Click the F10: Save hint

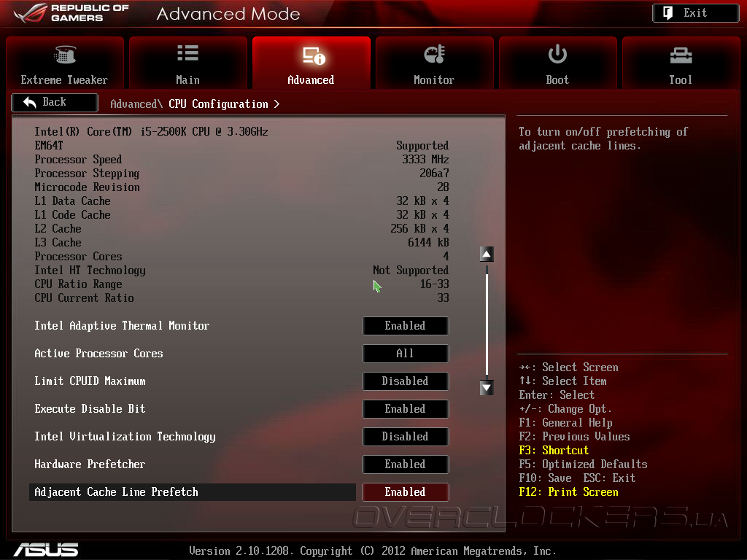point(545,478)
